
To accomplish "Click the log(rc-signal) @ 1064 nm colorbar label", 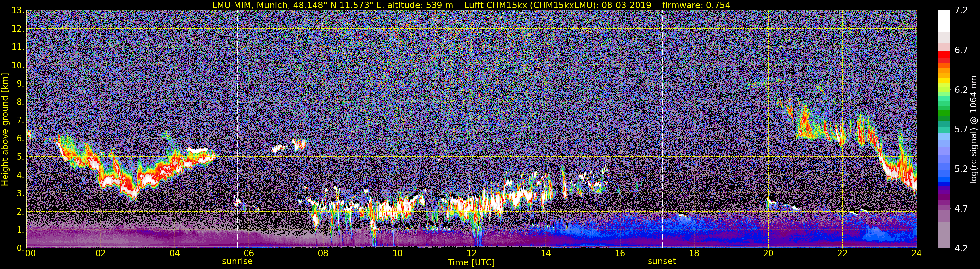I will (973, 129).
